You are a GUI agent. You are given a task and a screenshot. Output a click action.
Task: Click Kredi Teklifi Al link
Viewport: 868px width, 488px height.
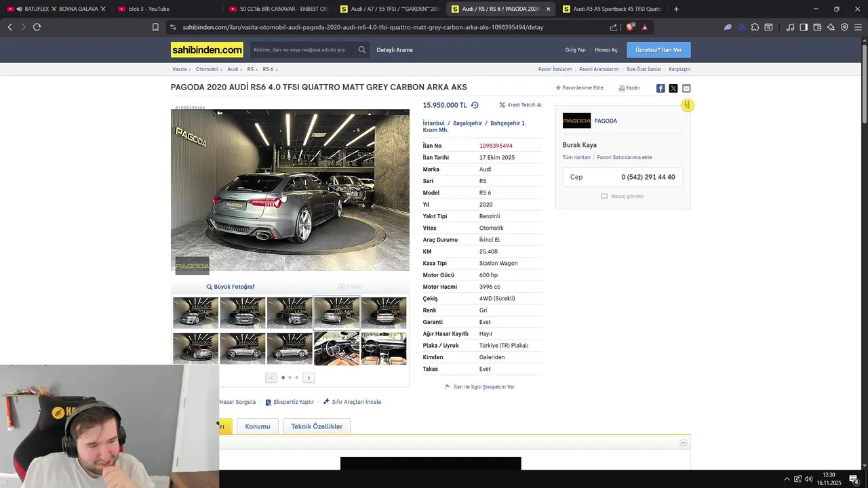[x=520, y=105]
